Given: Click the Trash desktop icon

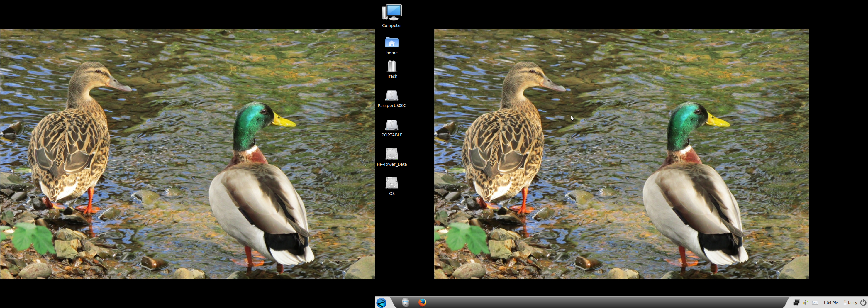Looking at the screenshot, I should click(391, 66).
